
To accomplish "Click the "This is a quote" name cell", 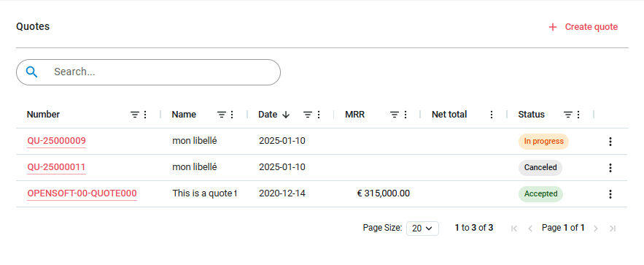I will [x=204, y=193].
